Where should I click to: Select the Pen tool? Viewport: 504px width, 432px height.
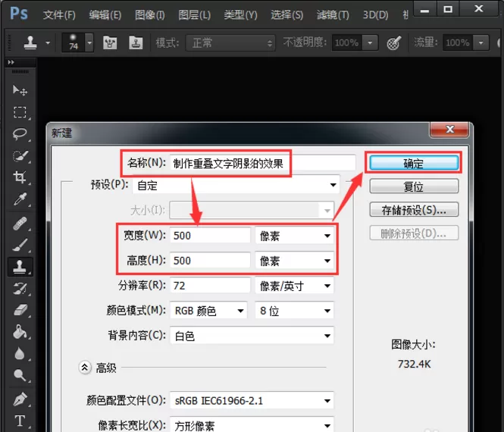[20, 399]
